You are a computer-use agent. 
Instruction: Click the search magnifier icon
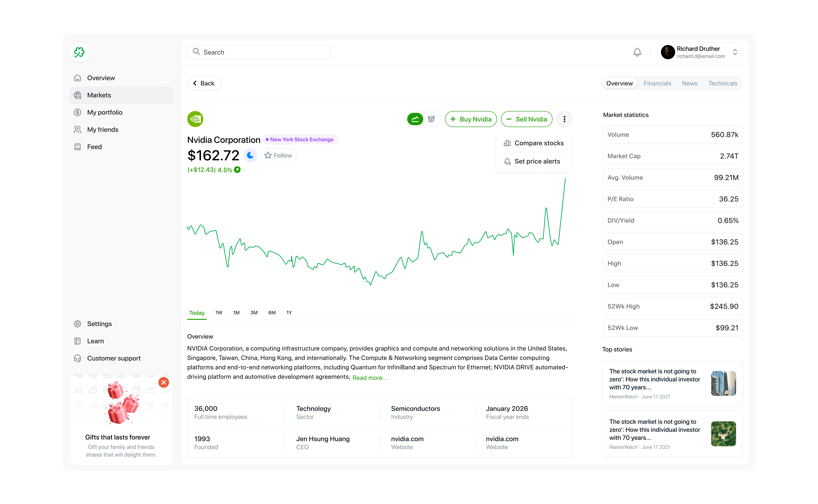(x=196, y=52)
